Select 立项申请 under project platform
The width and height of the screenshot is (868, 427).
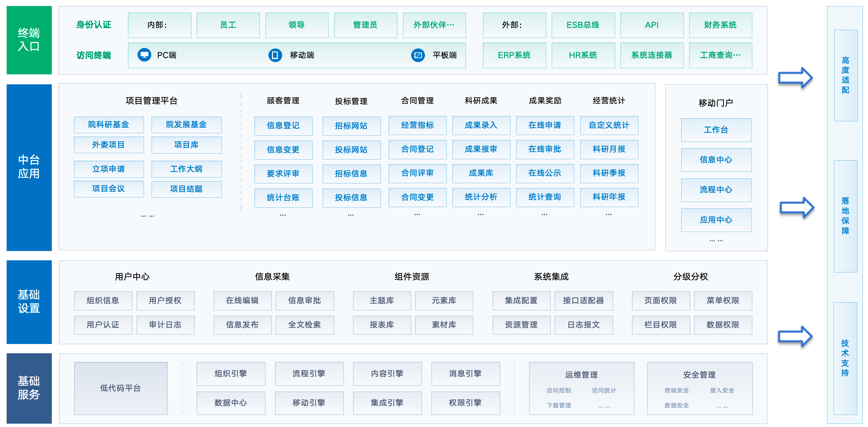click(x=109, y=169)
